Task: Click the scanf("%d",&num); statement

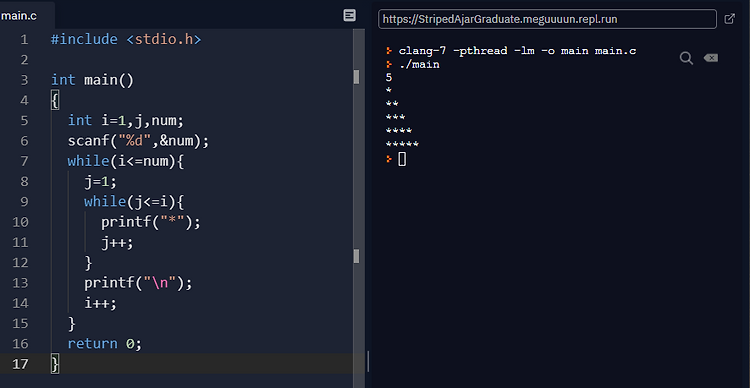Action: point(138,141)
